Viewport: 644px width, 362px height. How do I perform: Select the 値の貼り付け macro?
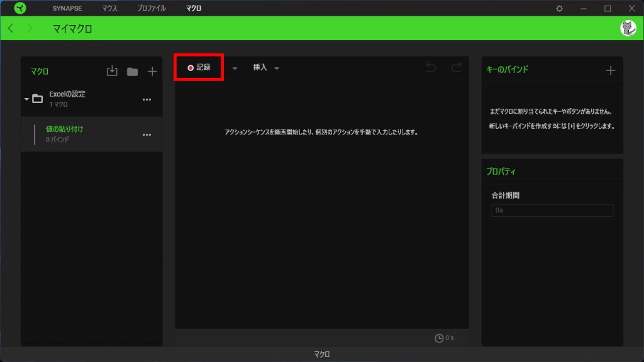tap(92, 134)
